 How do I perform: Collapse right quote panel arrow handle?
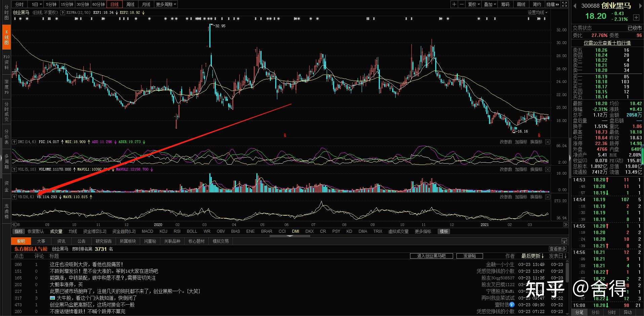570,158
